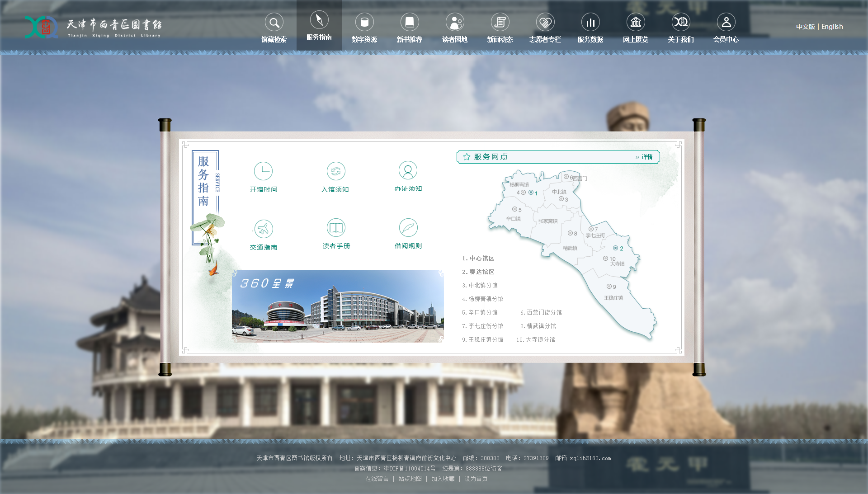The height and width of the screenshot is (494, 868).
Task: Select map marker 1 on 杨柳青镇
Action: (531, 193)
